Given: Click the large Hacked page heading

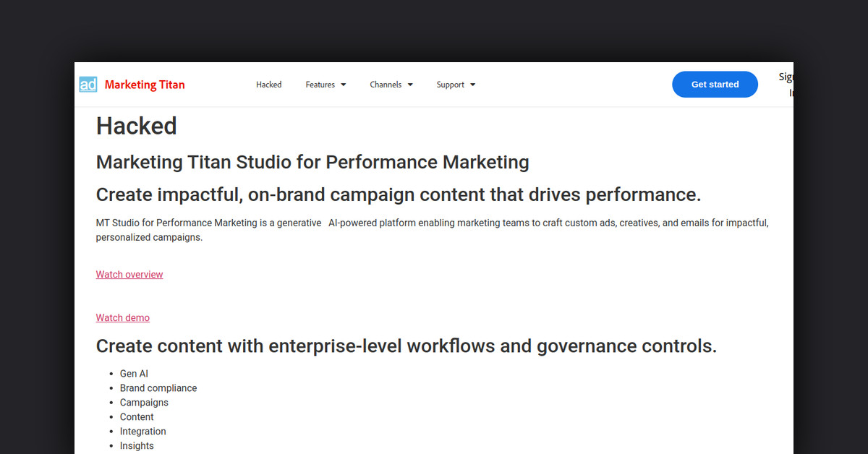Looking at the screenshot, I should [137, 126].
